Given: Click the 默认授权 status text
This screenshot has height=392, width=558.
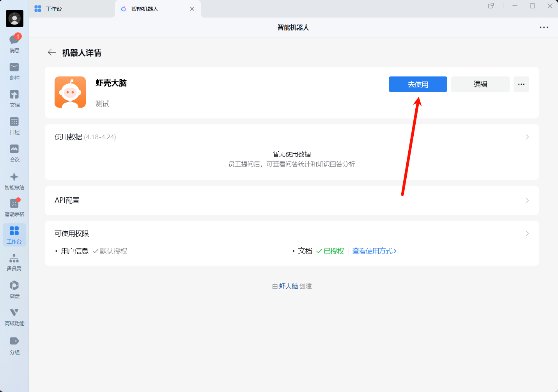Looking at the screenshot, I should click(113, 251).
